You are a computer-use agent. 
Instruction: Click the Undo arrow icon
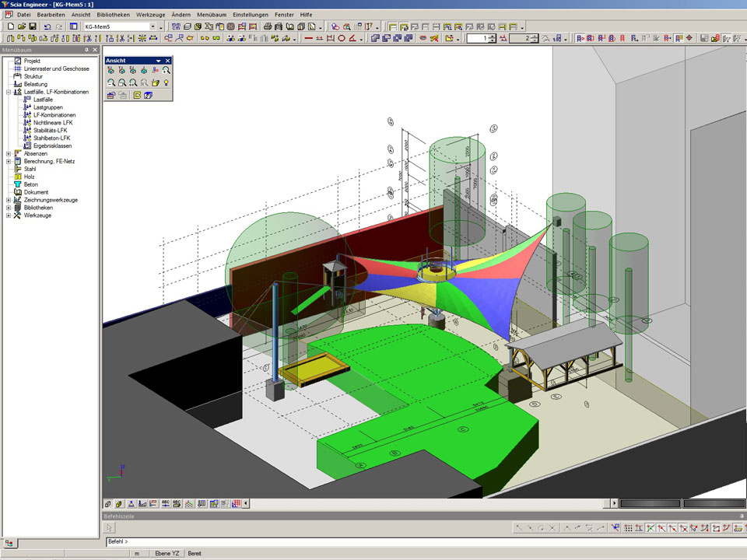(48, 26)
